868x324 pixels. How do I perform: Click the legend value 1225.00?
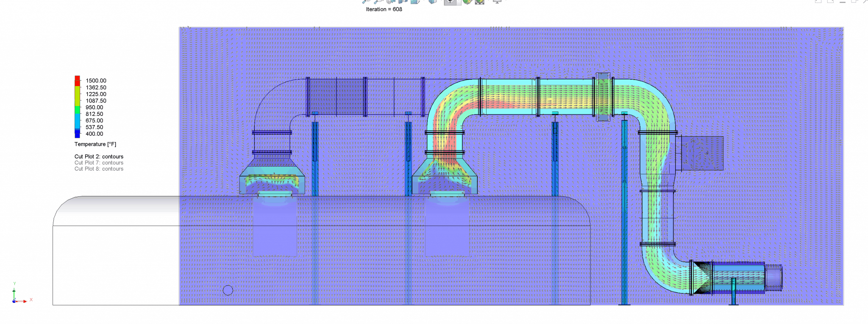click(x=96, y=94)
